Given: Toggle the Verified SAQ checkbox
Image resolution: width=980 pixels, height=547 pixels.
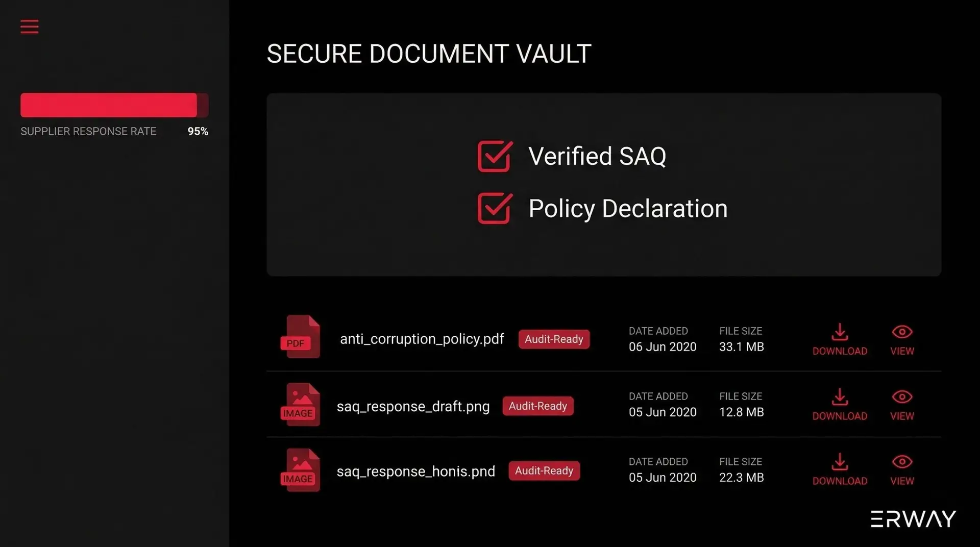Looking at the screenshot, I should pos(495,156).
